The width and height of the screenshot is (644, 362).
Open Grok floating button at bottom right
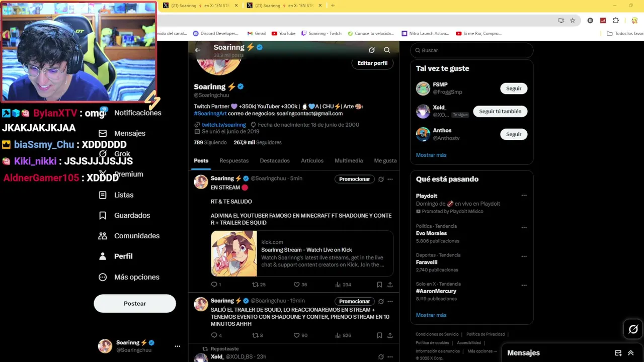click(633, 329)
